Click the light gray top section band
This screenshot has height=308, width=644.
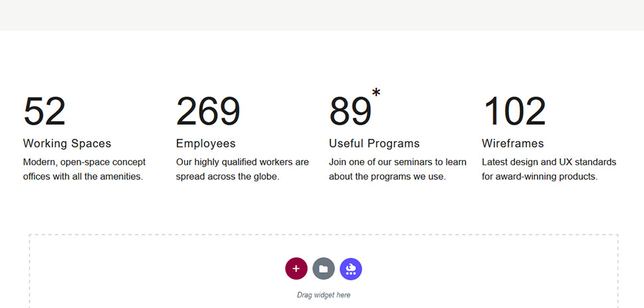point(322,15)
